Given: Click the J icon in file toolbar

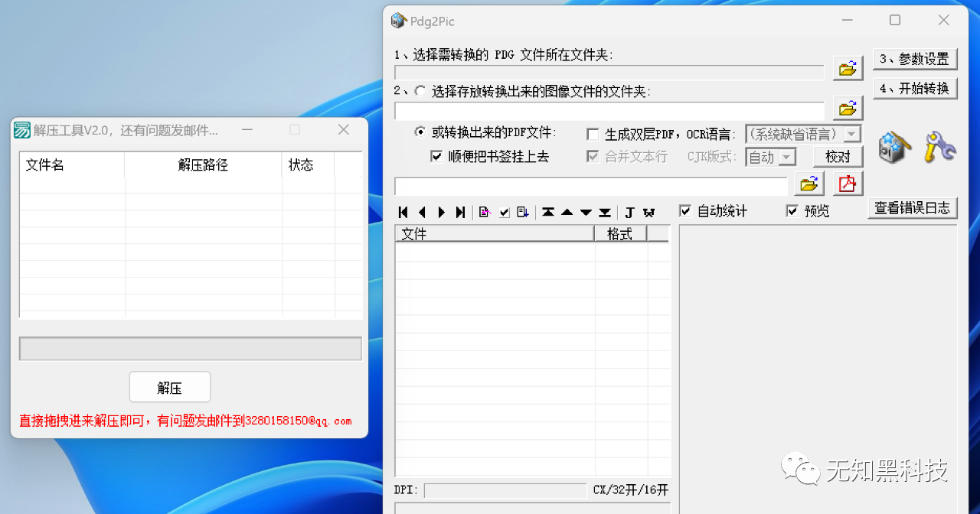Looking at the screenshot, I should tap(629, 213).
